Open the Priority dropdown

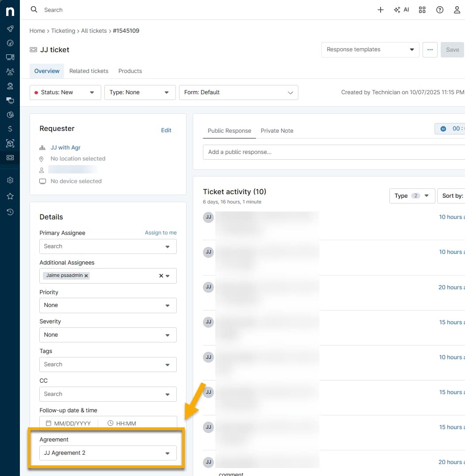pos(108,305)
